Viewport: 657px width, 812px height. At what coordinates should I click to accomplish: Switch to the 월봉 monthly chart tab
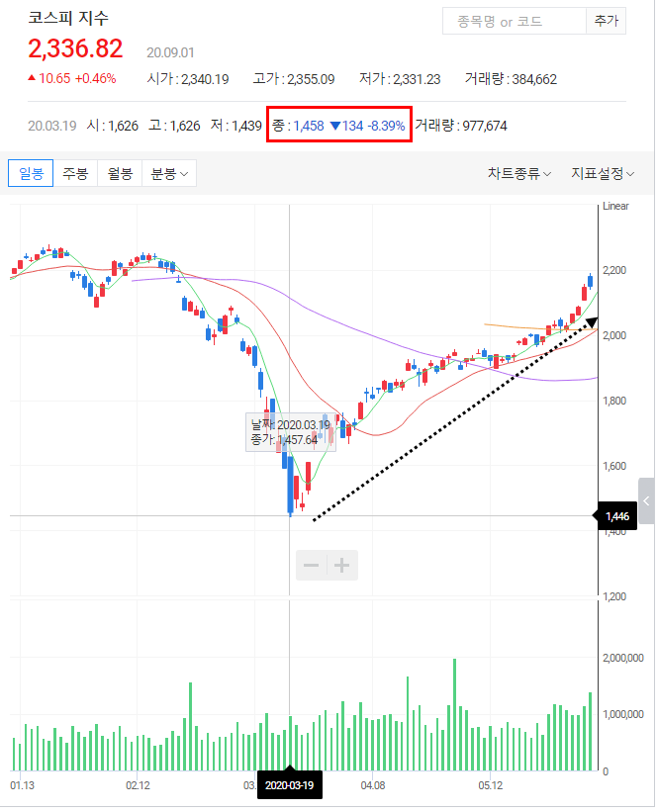(120, 173)
